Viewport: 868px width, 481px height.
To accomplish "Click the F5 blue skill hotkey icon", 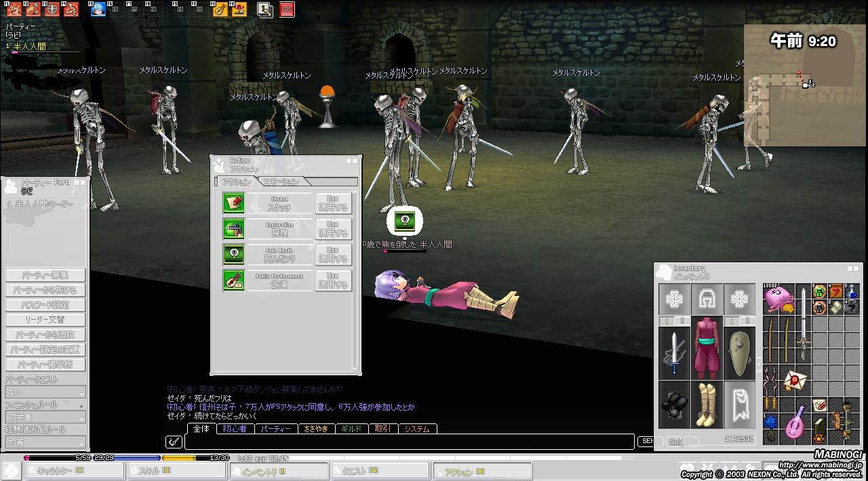I will [x=98, y=9].
